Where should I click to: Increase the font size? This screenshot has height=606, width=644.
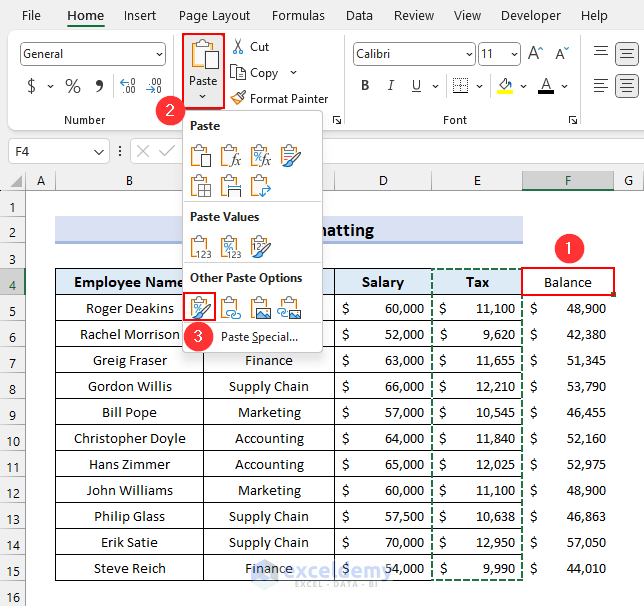click(534, 54)
